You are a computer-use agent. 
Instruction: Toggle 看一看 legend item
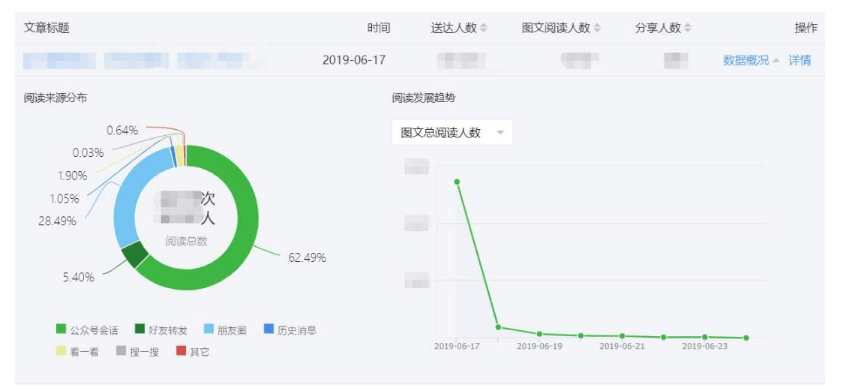(x=77, y=352)
